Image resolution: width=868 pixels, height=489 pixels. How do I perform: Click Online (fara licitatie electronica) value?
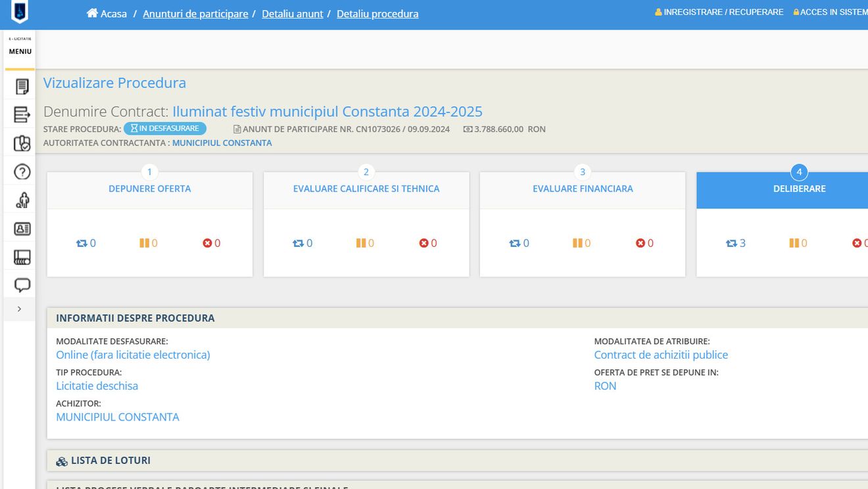point(133,355)
